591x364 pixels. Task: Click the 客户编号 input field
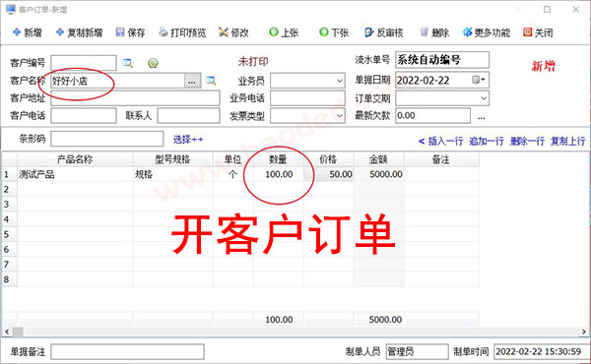(x=84, y=63)
